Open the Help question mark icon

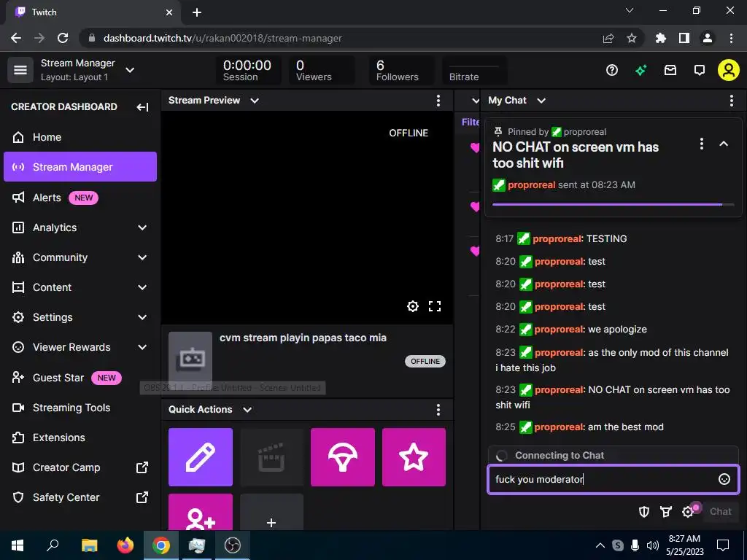pos(612,71)
